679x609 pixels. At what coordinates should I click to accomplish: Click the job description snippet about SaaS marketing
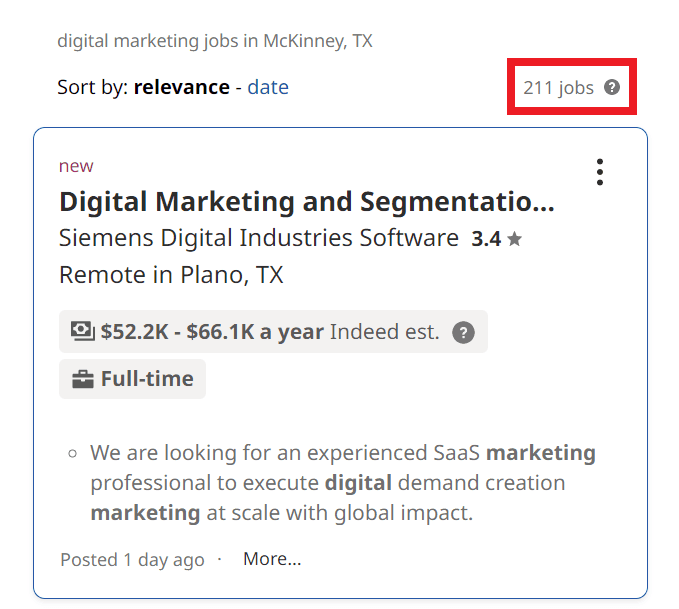(343, 483)
